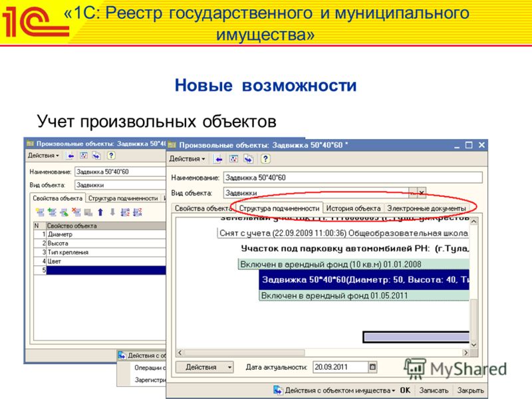Click Наименование field in the back window
This screenshot has height=399, width=532.
(120, 172)
